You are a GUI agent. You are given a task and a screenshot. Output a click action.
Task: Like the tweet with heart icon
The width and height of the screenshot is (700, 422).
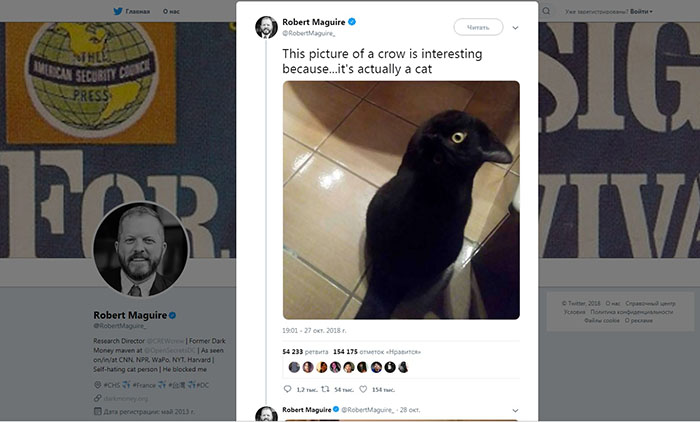362,389
